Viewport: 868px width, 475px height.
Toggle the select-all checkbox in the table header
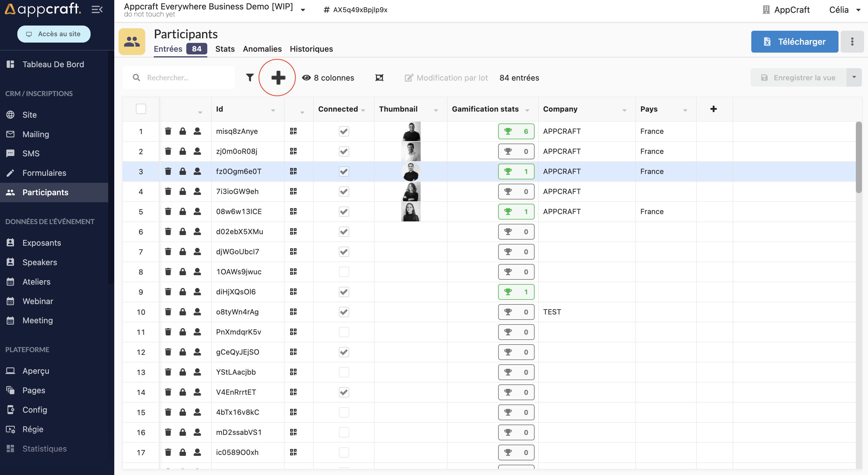pos(141,109)
